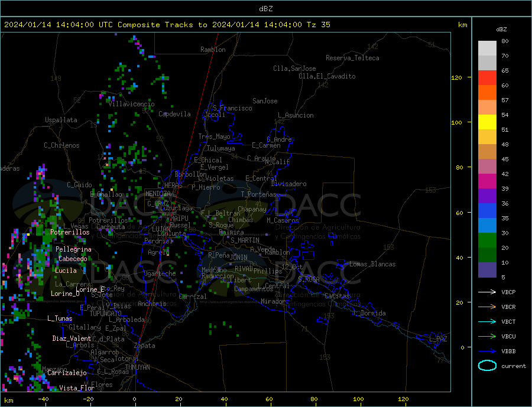This screenshot has height=407, width=532.
Task: Click the cyan VBCT arrow legend icon
Action: coord(487,321)
